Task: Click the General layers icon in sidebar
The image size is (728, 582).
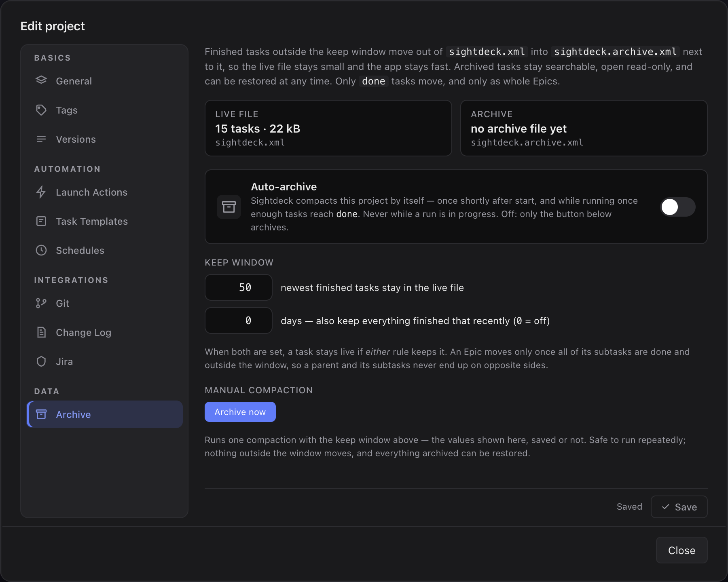Action: 41,80
